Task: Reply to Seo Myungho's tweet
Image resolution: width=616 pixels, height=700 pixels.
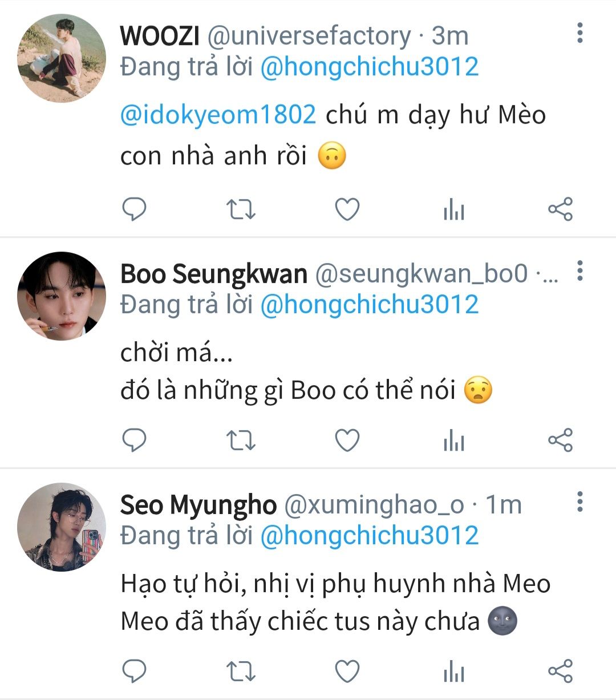Action: (135, 671)
